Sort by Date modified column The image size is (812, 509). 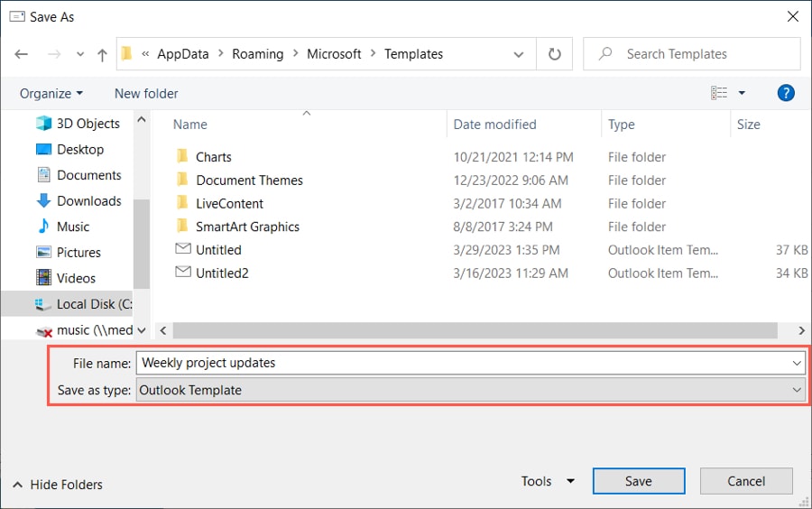(x=494, y=125)
